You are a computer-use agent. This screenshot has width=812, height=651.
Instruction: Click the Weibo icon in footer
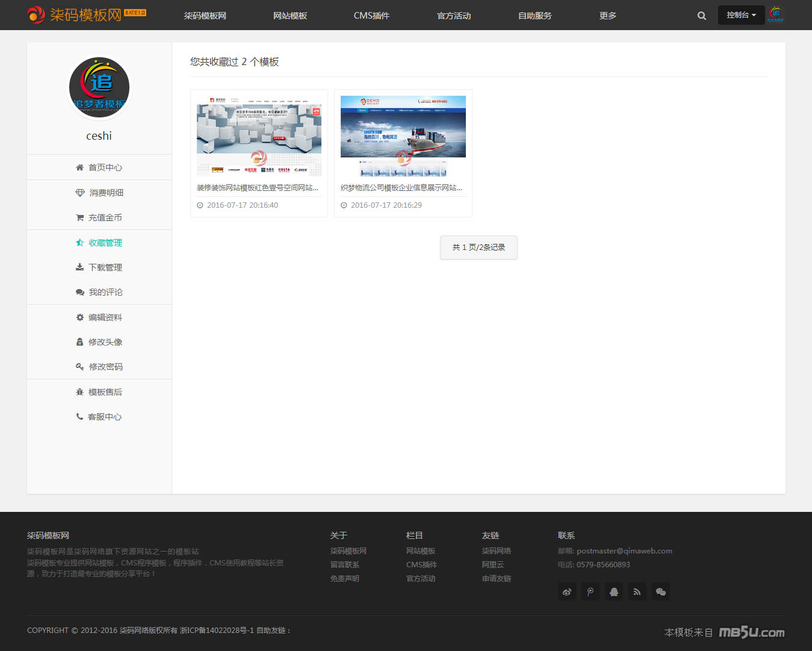click(x=566, y=592)
